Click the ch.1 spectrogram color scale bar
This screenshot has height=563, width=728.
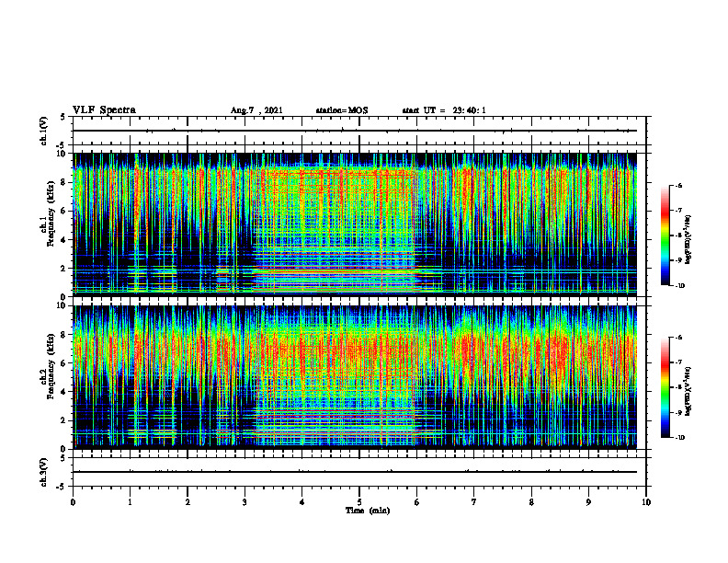click(x=665, y=236)
